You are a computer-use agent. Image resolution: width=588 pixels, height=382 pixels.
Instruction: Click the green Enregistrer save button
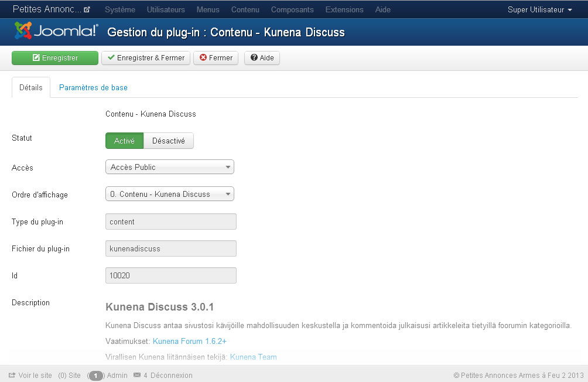pos(55,58)
